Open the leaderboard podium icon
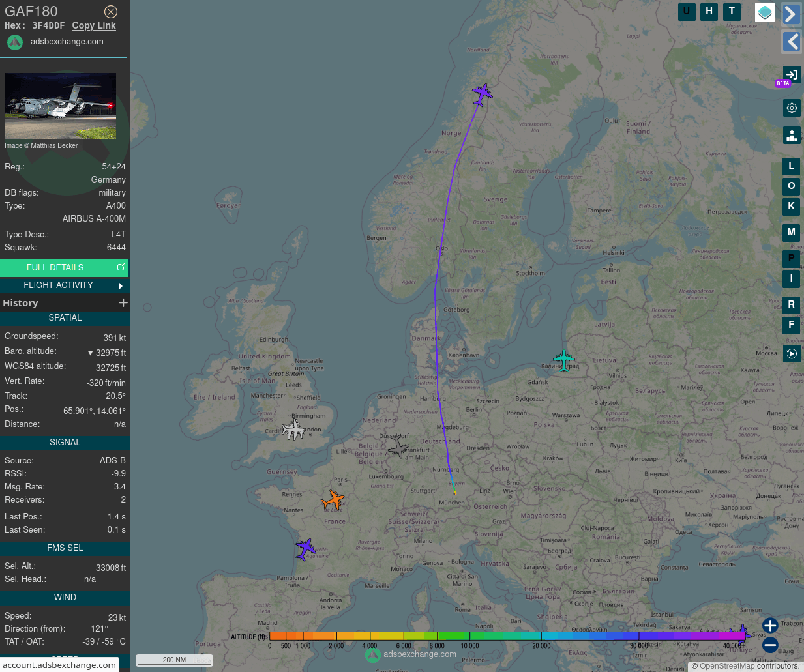The image size is (804, 672). [792, 135]
